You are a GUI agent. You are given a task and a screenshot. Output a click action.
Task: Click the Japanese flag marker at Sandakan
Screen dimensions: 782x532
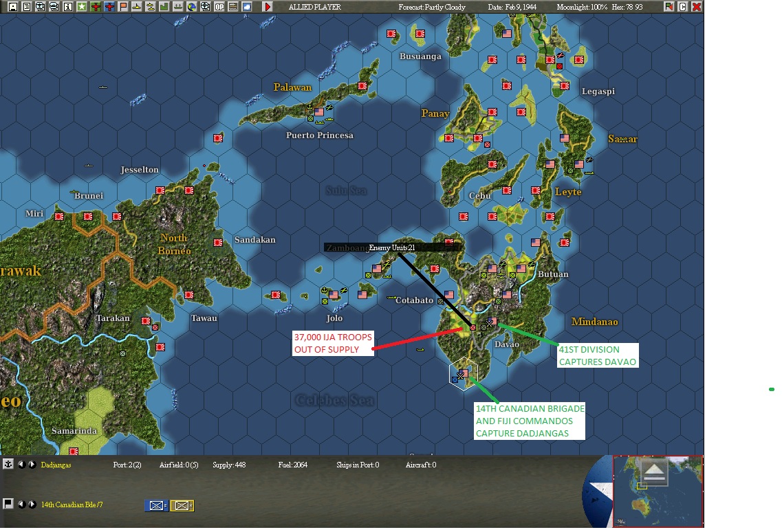218,243
